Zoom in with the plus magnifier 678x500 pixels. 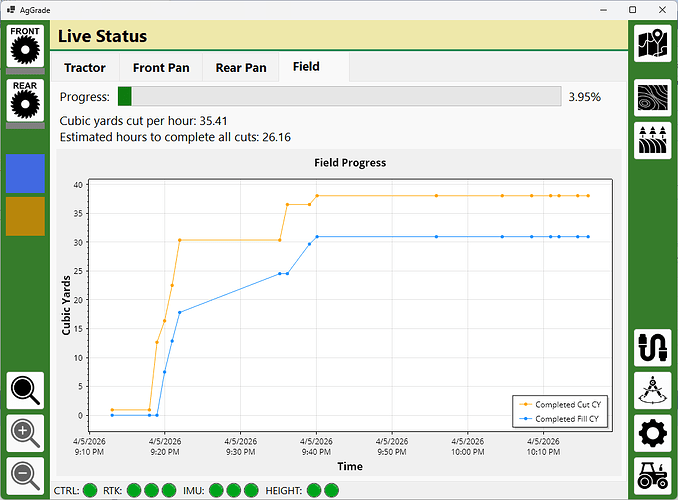[x=25, y=433]
